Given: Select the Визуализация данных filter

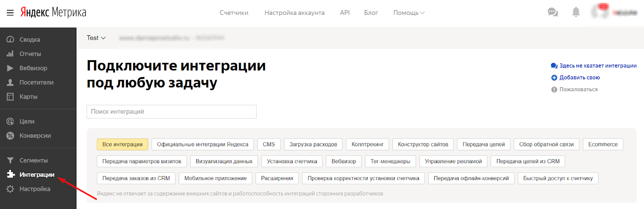Looking at the screenshot, I should pos(224,161).
